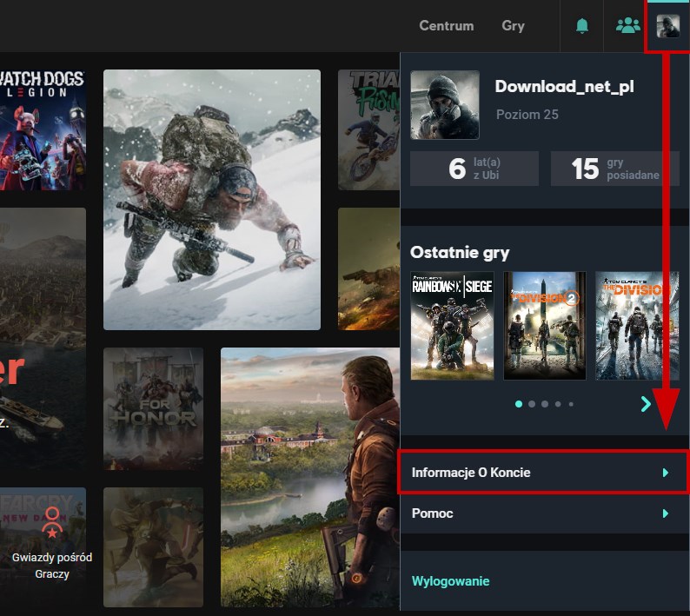Image resolution: width=690 pixels, height=616 pixels.
Task: Open the Trials Rising game tile
Action: [368, 129]
